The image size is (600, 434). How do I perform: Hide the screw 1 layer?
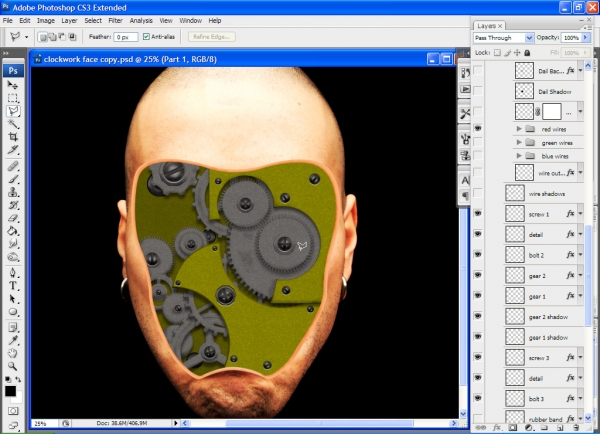[x=478, y=214]
